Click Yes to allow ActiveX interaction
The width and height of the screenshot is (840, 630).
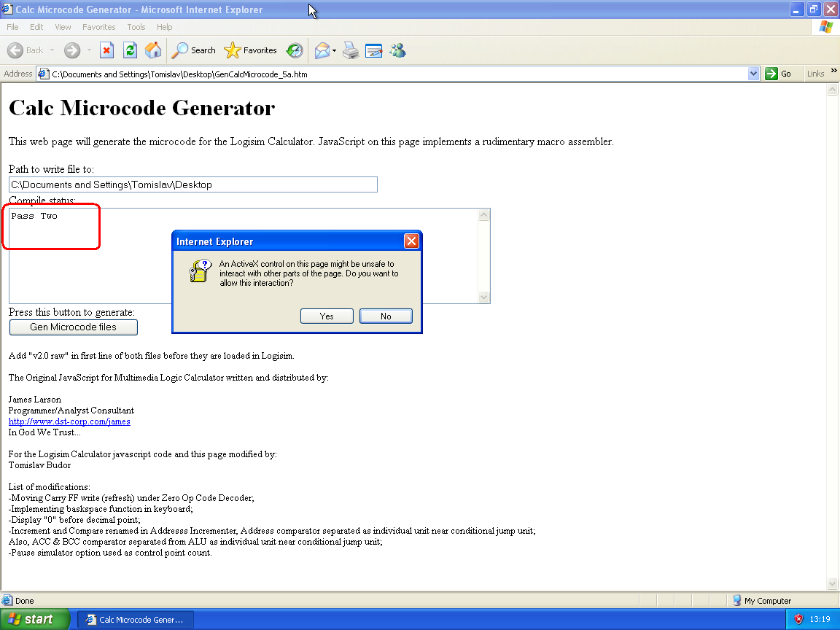pyautogui.click(x=327, y=316)
